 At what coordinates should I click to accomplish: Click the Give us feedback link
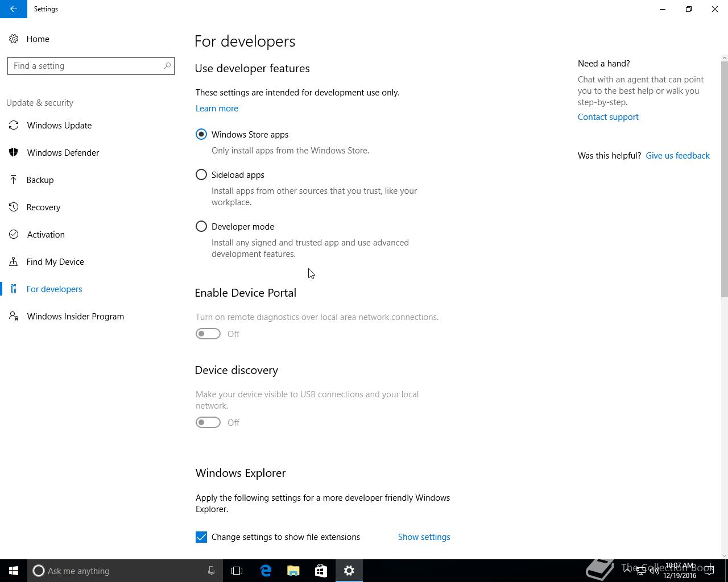(x=677, y=156)
